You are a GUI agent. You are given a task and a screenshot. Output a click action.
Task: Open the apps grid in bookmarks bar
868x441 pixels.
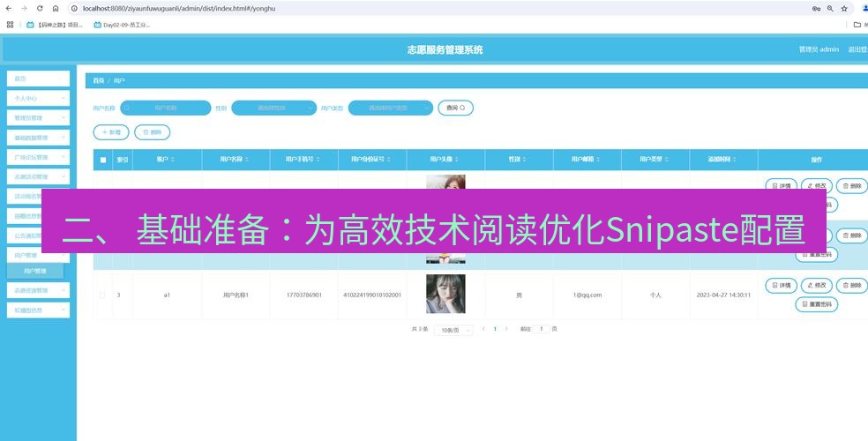(x=10, y=25)
